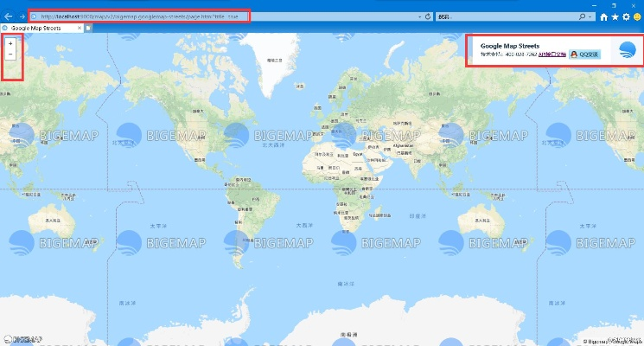Open a new tab with the blank-page button
This screenshot has width=644, height=346.
tap(88, 28)
